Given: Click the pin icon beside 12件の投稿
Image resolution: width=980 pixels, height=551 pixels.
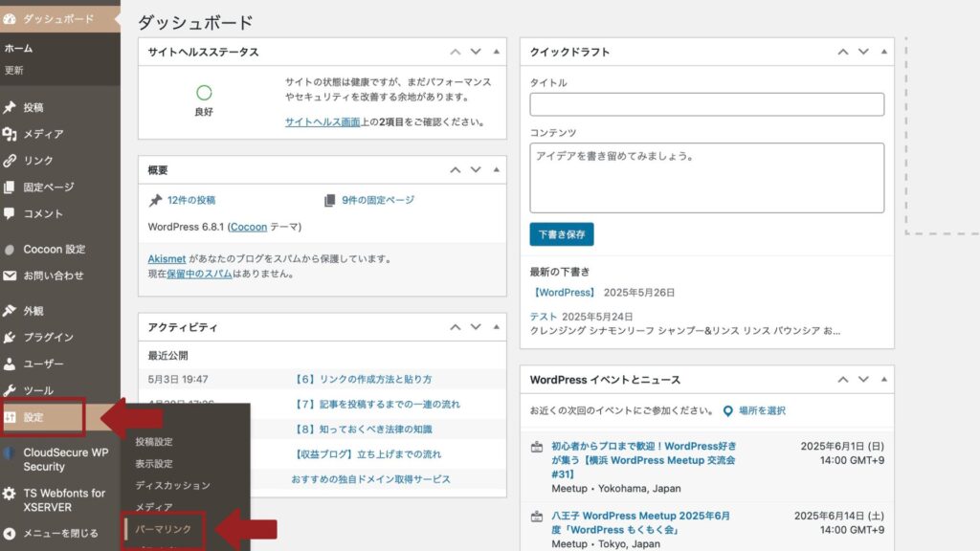Looking at the screenshot, I should (x=155, y=201).
